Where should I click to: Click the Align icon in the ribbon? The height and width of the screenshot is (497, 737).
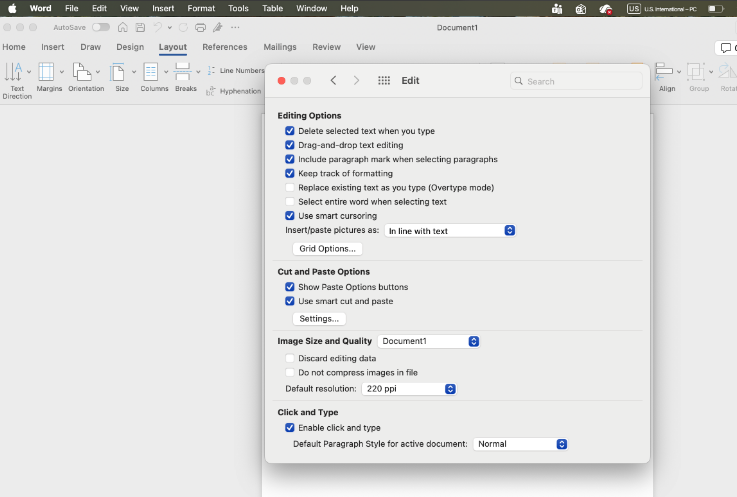pyautogui.click(x=664, y=72)
